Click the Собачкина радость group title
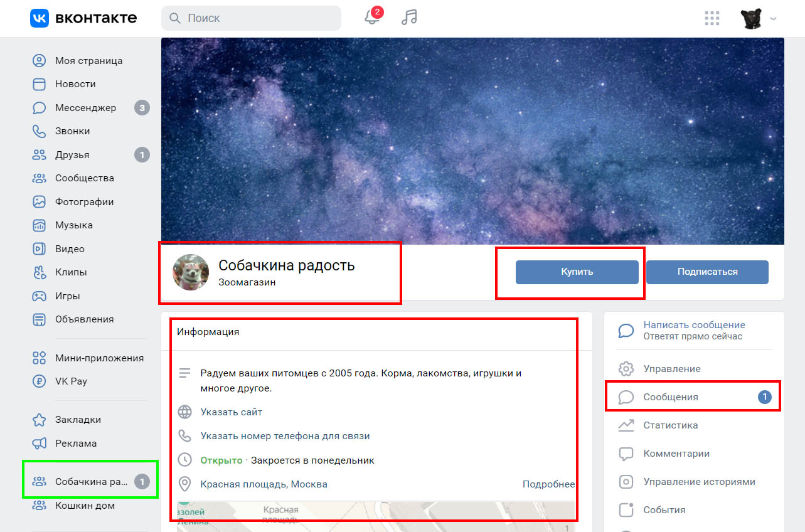 (x=287, y=265)
